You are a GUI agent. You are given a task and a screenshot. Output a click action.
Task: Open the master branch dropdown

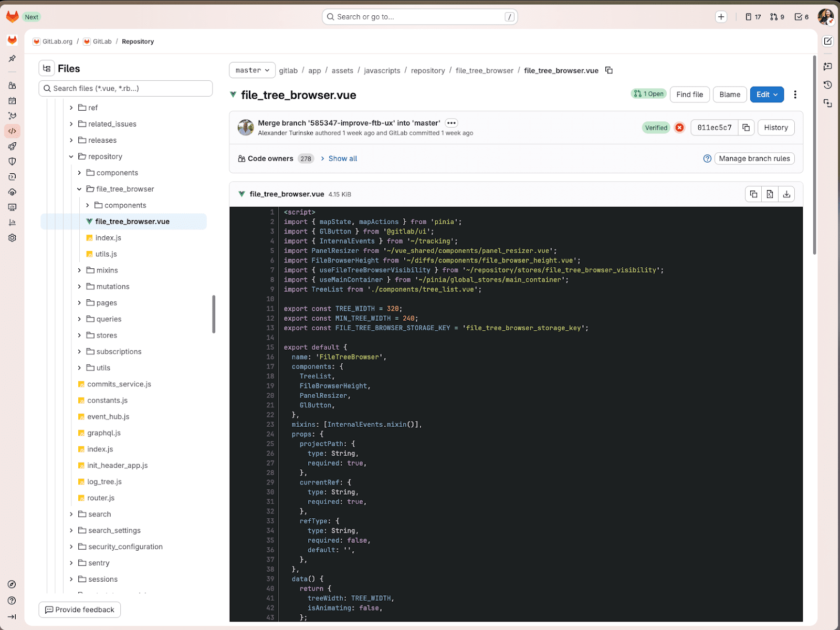(252, 70)
